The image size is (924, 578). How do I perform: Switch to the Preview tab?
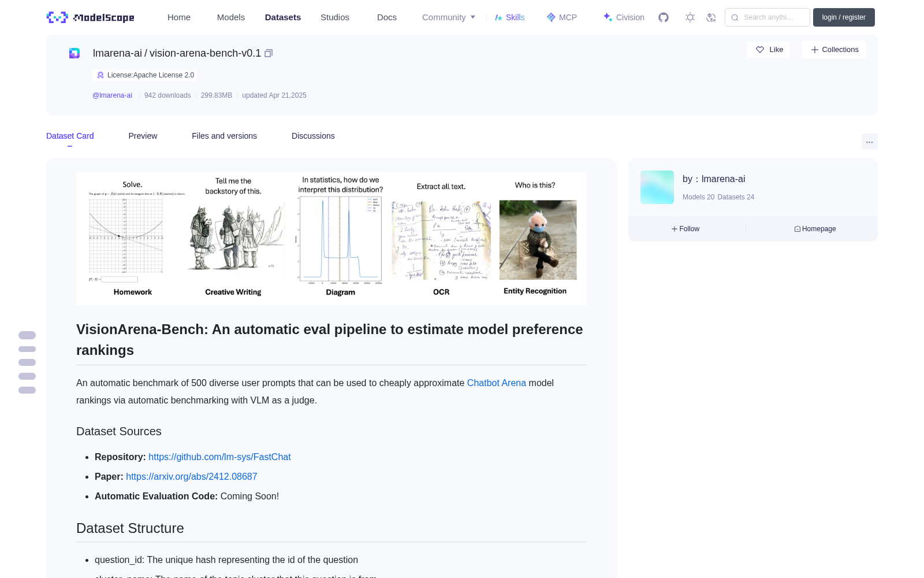pos(143,136)
